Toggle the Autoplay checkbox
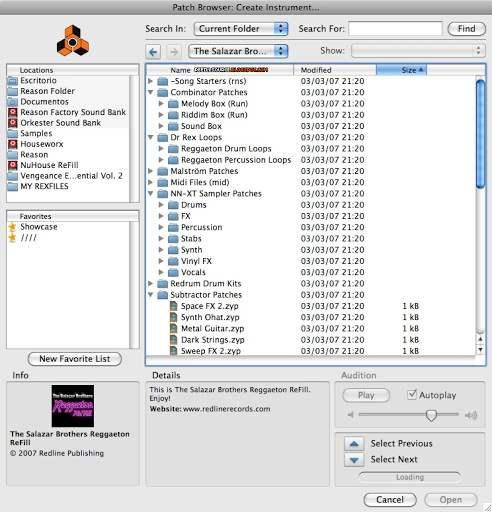The width and height of the screenshot is (492, 512). point(412,395)
